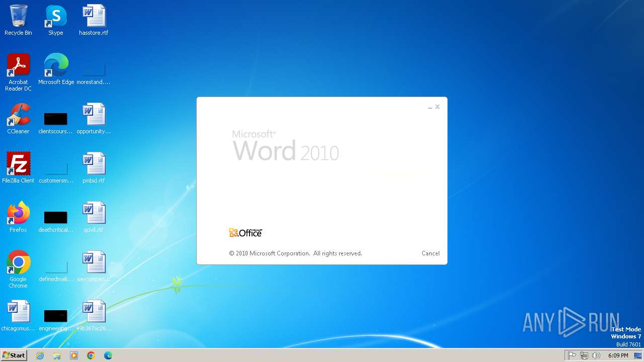Launch CCleaner desktop shortcut
644x362 pixels.
coord(18,119)
